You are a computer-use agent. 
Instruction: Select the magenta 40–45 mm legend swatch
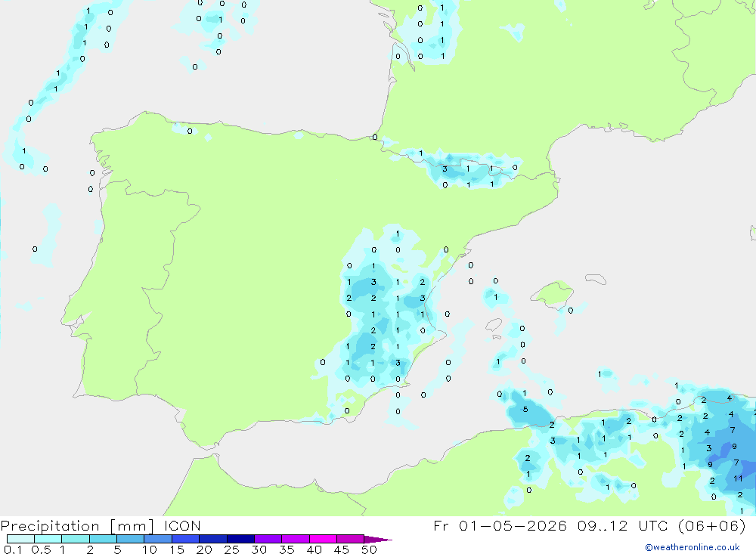(x=323, y=539)
